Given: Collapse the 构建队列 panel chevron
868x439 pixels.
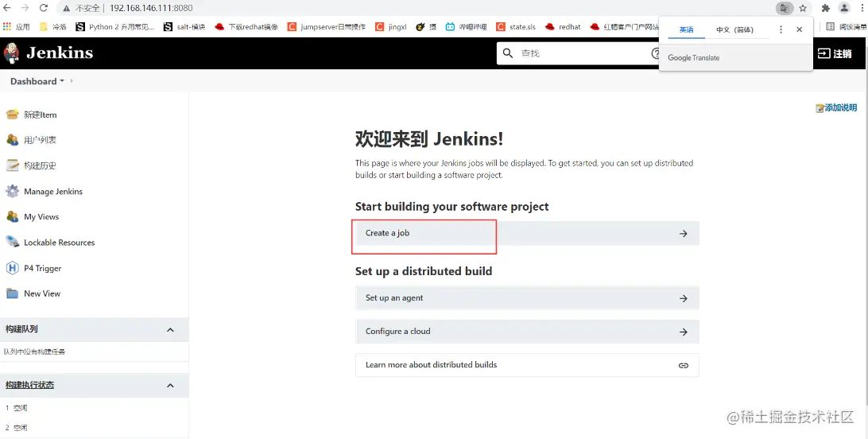Looking at the screenshot, I should (x=170, y=330).
